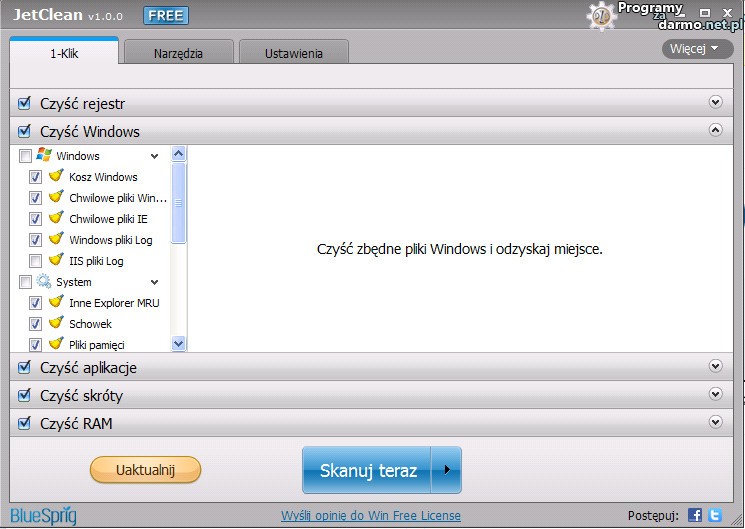Click the broom icon beside Kosz Windows
This screenshot has width=745, height=529.
[x=57, y=177]
